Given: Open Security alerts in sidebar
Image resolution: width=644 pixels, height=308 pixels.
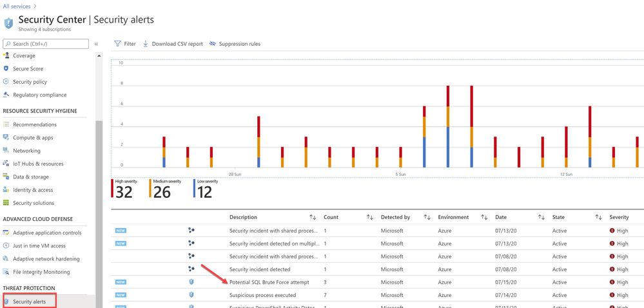Looking at the screenshot, I should pyautogui.click(x=29, y=302).
